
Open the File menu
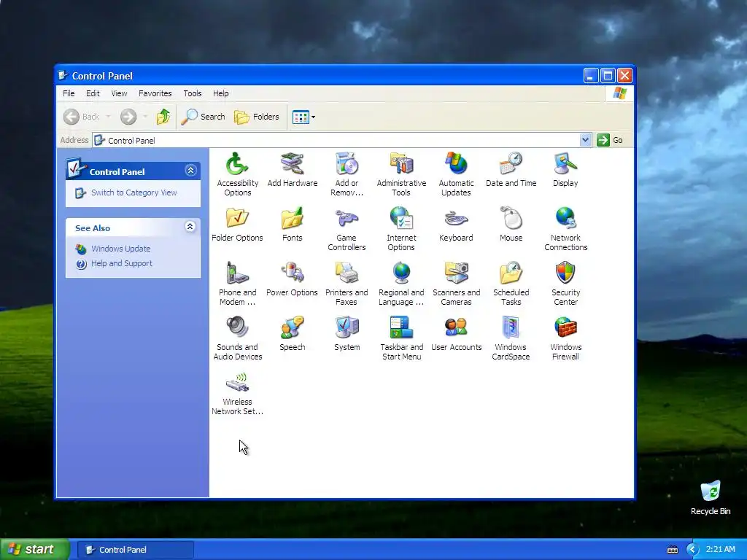coord(69,93)
